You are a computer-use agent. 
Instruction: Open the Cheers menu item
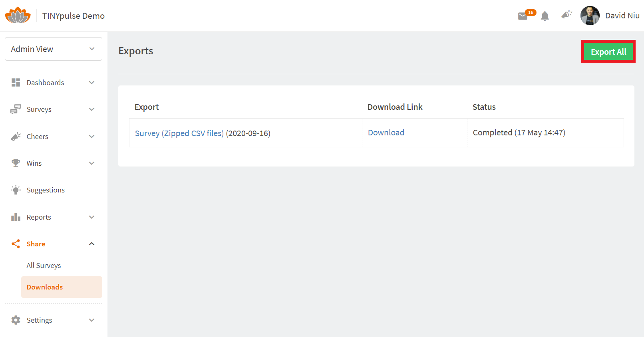(x=38, y=137)
